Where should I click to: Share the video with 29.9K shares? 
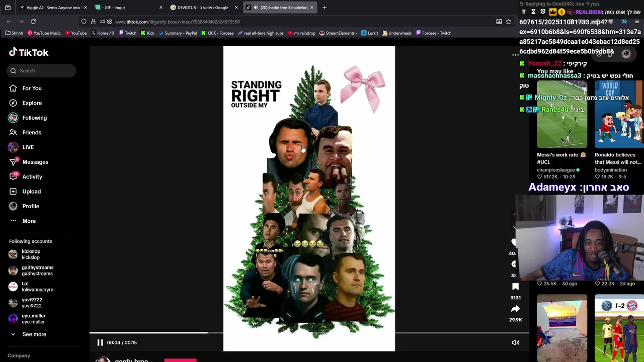pyautogui.click(x=515, y=309)
